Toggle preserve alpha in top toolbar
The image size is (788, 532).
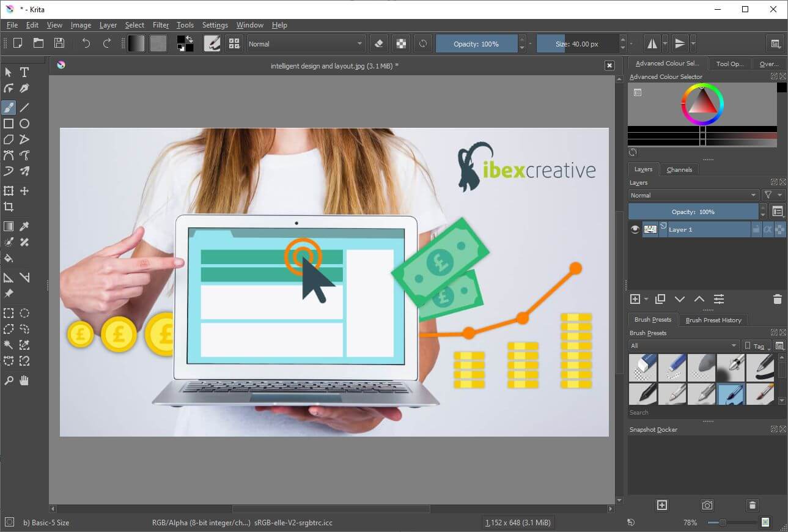400,43
